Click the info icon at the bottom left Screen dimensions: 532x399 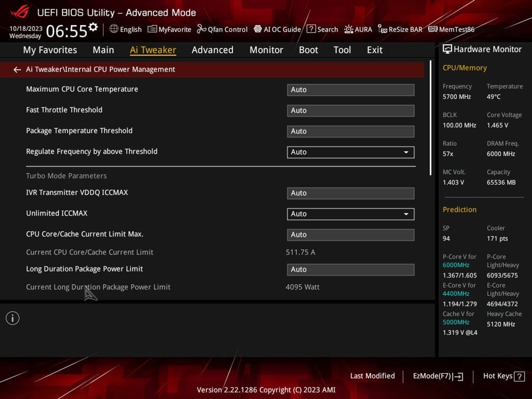pos(12,318)
